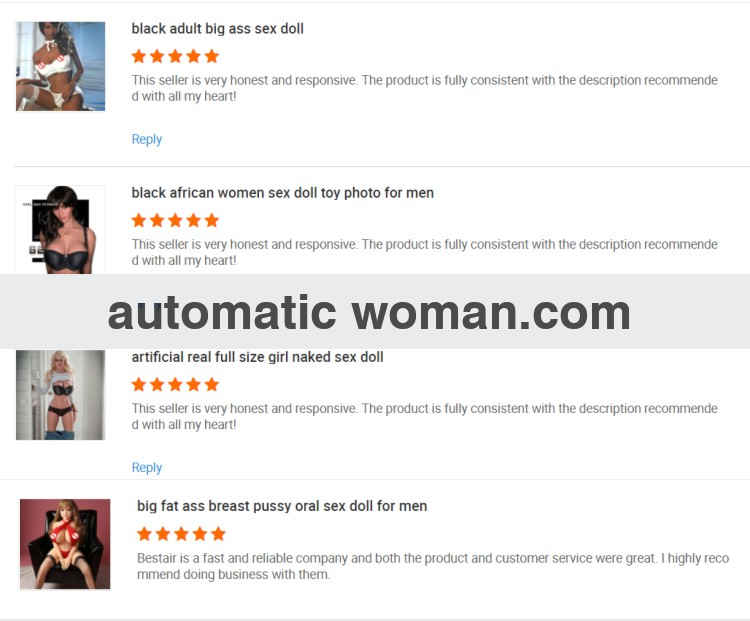Click the Bestair review text
This screenshot has height=621, width=750.
433,566
